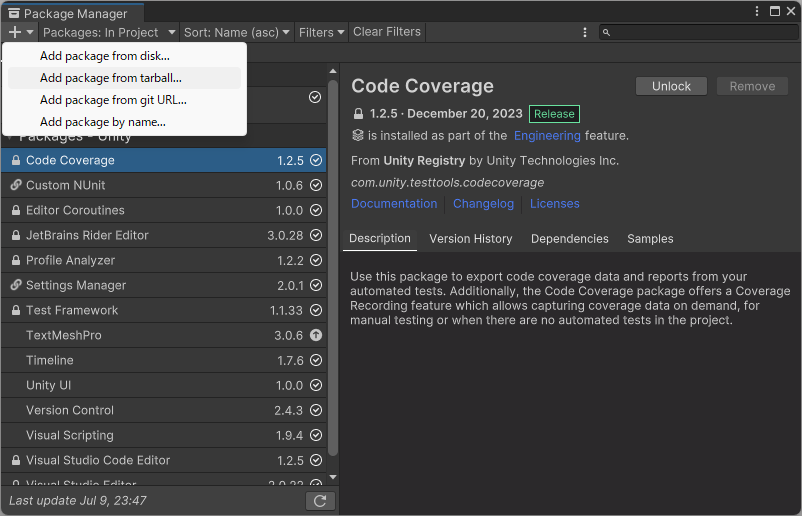Click installed checkmark on Timeline row
This screenshot has height=516, width=802.
pyautogui.click(x=316, y=361)
